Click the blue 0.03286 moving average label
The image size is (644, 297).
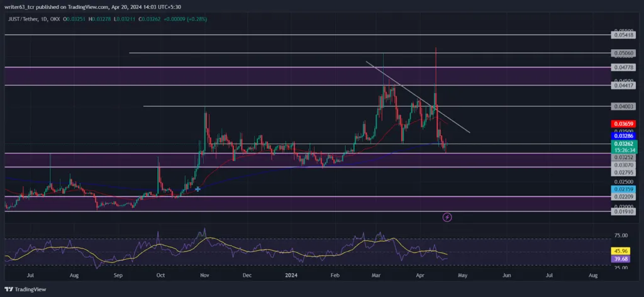point(623,135)
